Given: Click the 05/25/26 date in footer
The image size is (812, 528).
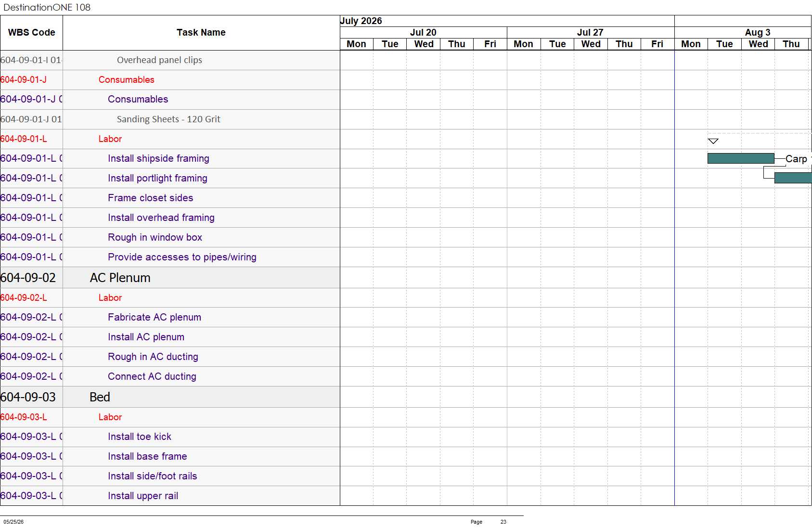Looking at the screenshot, I should tap(13, 522).
